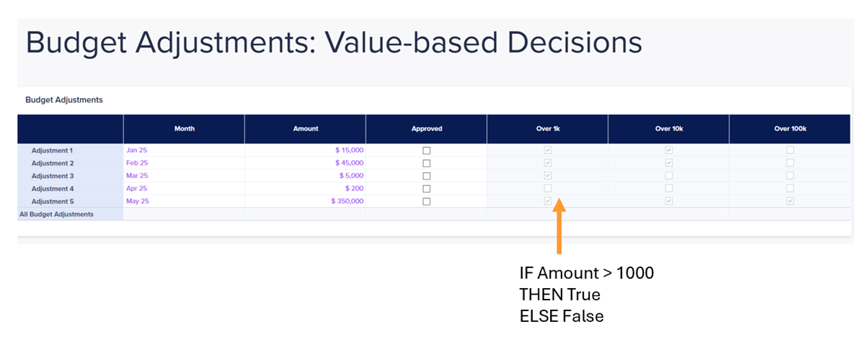Select the Over 10k column header
This screenshot has height=340, width=868.
coord(668,129)
